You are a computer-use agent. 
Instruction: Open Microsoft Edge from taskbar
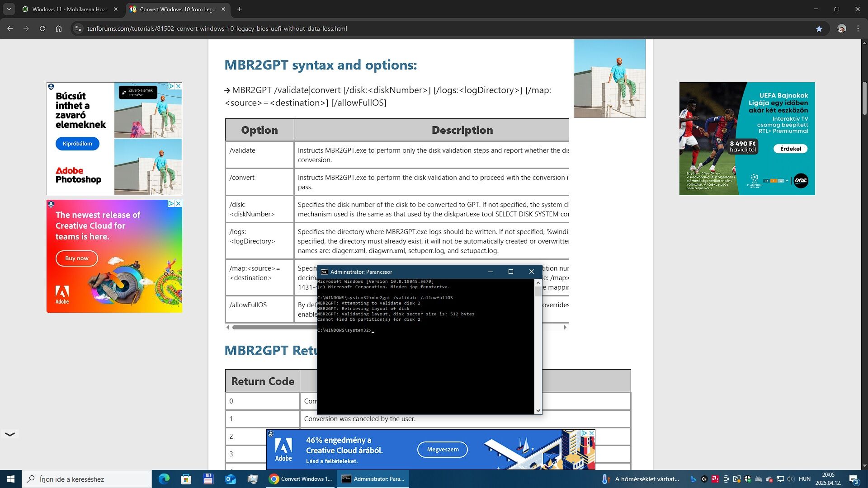coord(164,479)
